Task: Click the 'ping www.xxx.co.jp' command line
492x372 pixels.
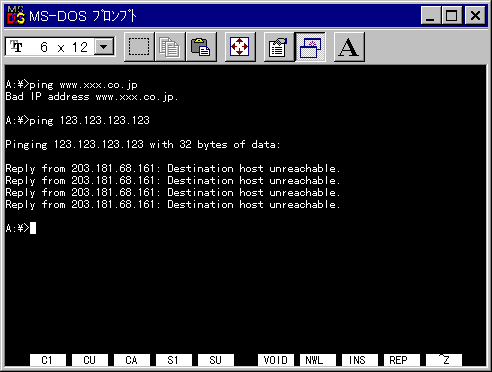Action: coord(71,85)
